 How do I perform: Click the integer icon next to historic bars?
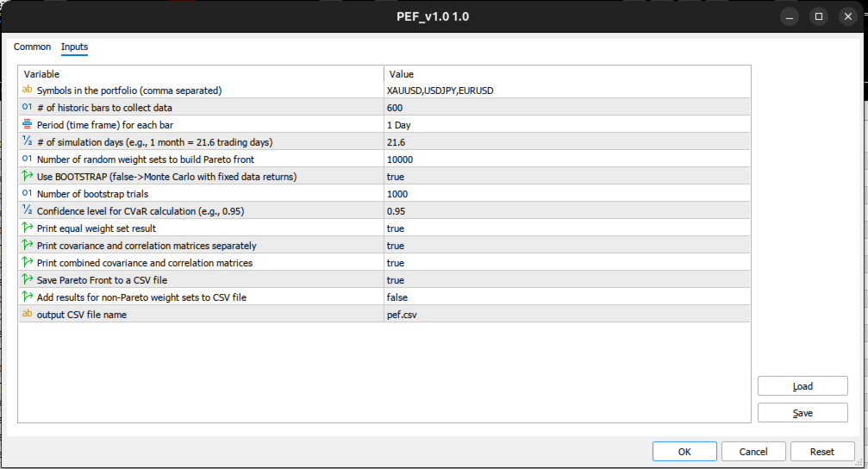27,107
